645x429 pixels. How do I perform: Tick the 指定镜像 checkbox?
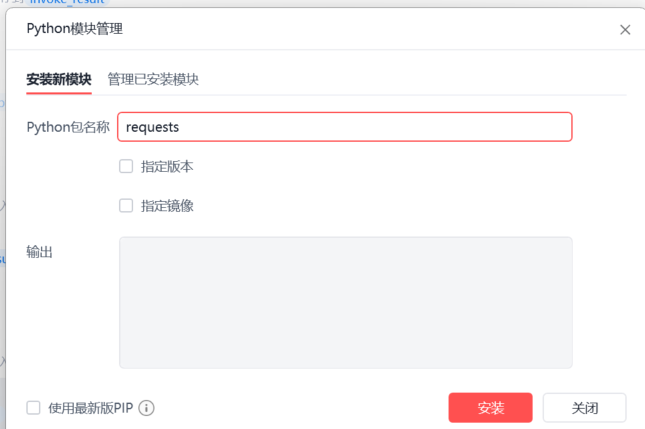coord(126,205)
